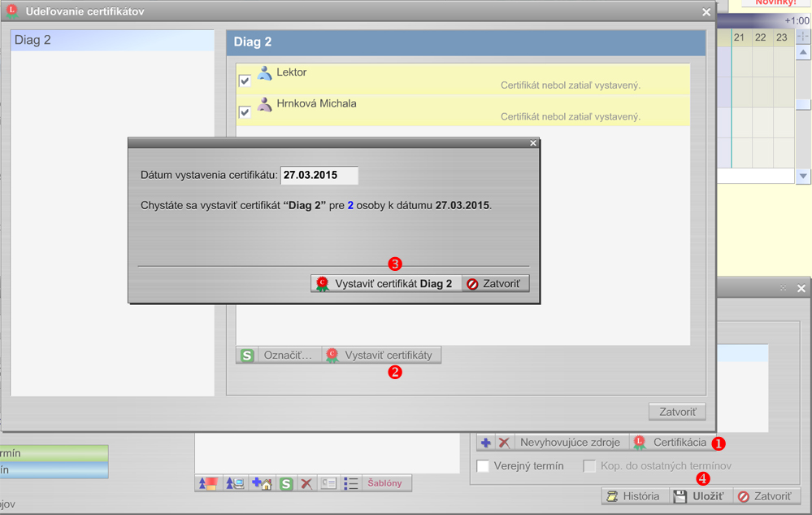Image resolution: width=812 pixels, height=515 pixels.
Task: Enable the Verejný termín checkbox
Action: (x=483, y=466)
